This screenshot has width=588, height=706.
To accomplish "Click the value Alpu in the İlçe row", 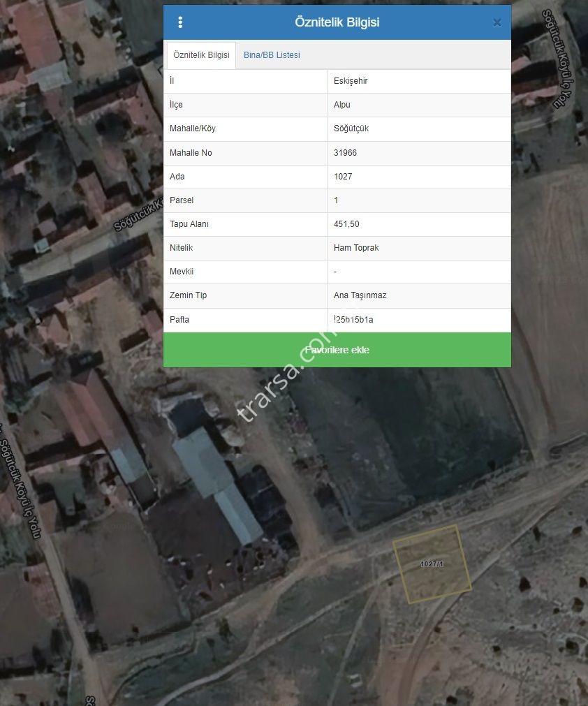I will coord(342,105).
